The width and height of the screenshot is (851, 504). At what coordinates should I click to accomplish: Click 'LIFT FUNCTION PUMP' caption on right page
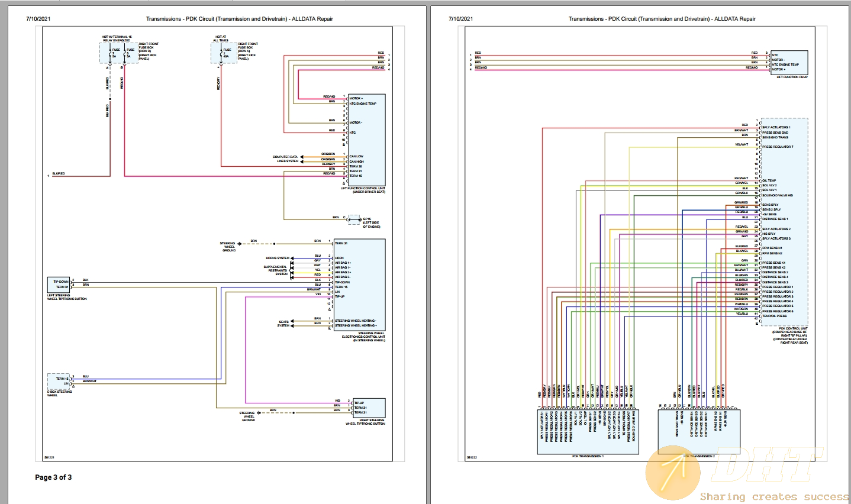[792, 77]
